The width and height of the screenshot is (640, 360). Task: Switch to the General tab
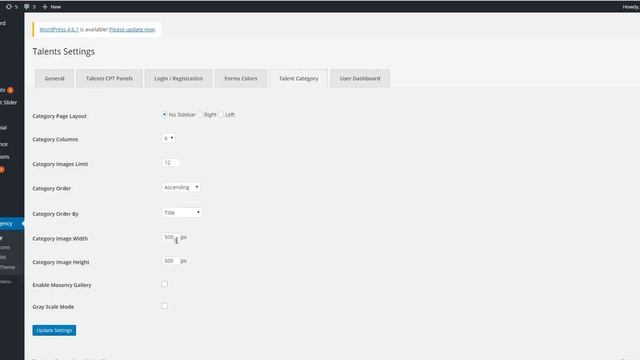coord(54,78)
